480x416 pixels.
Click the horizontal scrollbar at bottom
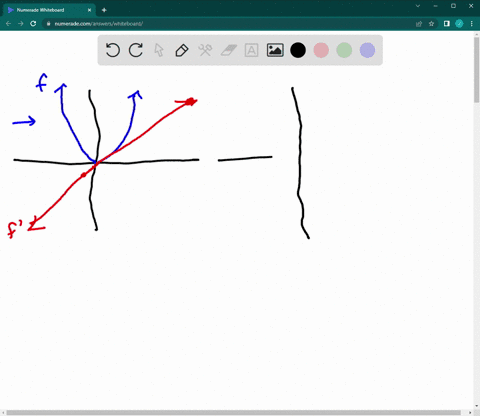(233, 413)
